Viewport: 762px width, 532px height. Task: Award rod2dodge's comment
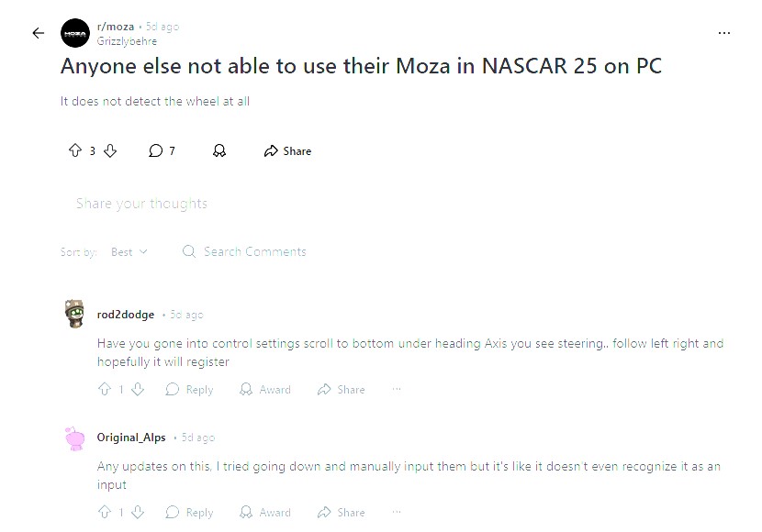coord(265,389)
